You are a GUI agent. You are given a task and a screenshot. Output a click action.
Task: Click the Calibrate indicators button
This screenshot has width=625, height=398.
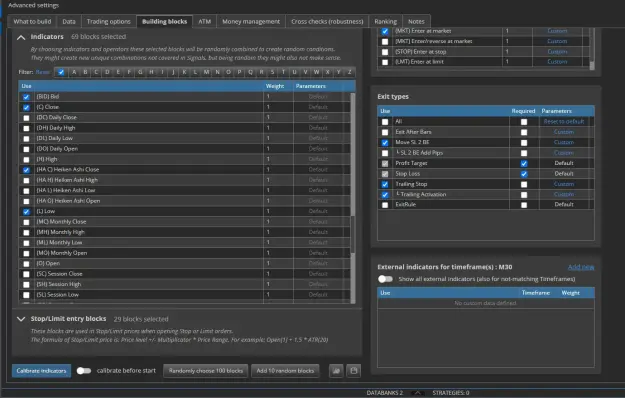(x=41, y=371)
